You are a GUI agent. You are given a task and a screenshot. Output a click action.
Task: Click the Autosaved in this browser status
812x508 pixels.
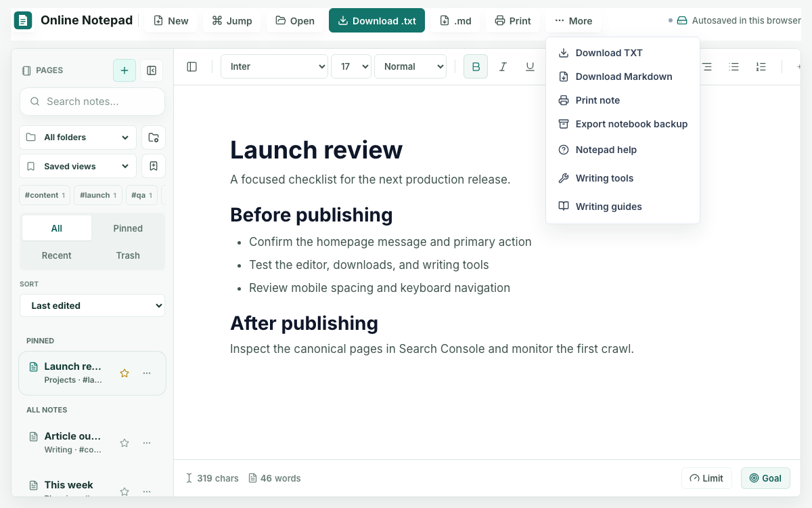click(x=739, y=20)
